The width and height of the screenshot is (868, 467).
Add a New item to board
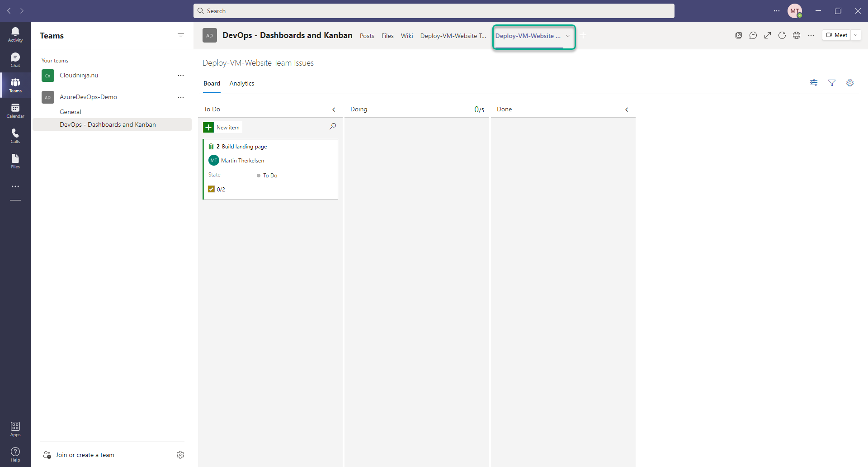(x=222, y=128)
